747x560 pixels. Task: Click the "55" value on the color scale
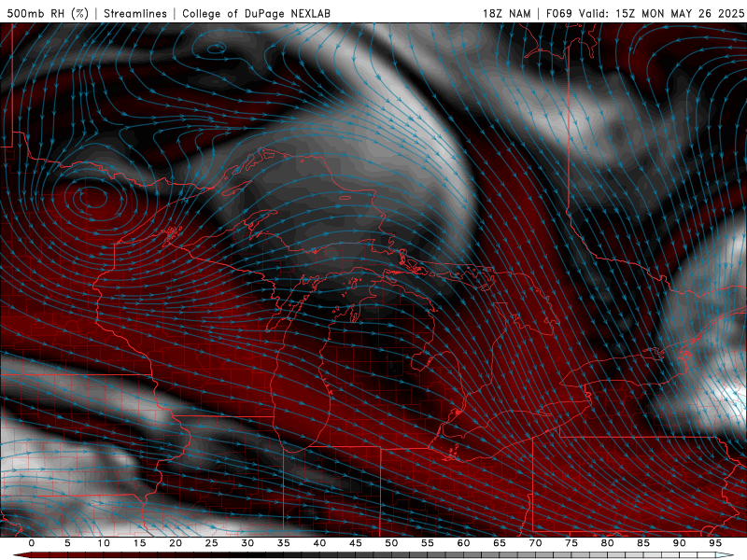coord(428,543)
